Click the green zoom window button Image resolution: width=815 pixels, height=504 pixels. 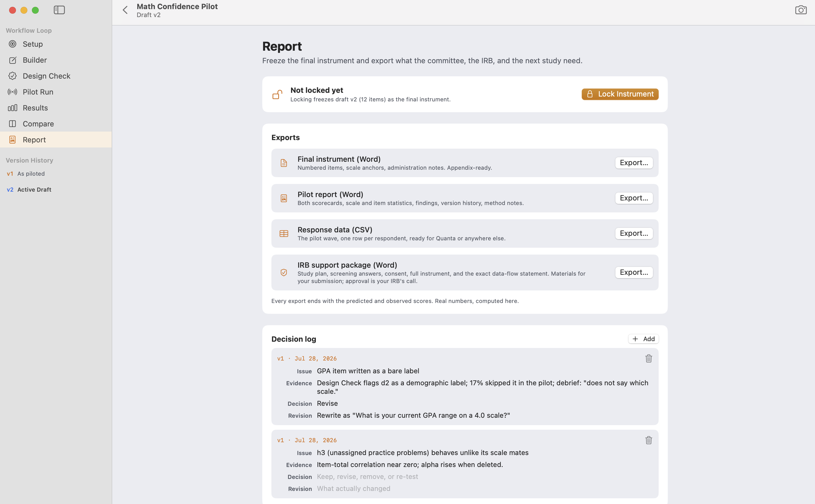pyautogui.click(x=35, y=10)
